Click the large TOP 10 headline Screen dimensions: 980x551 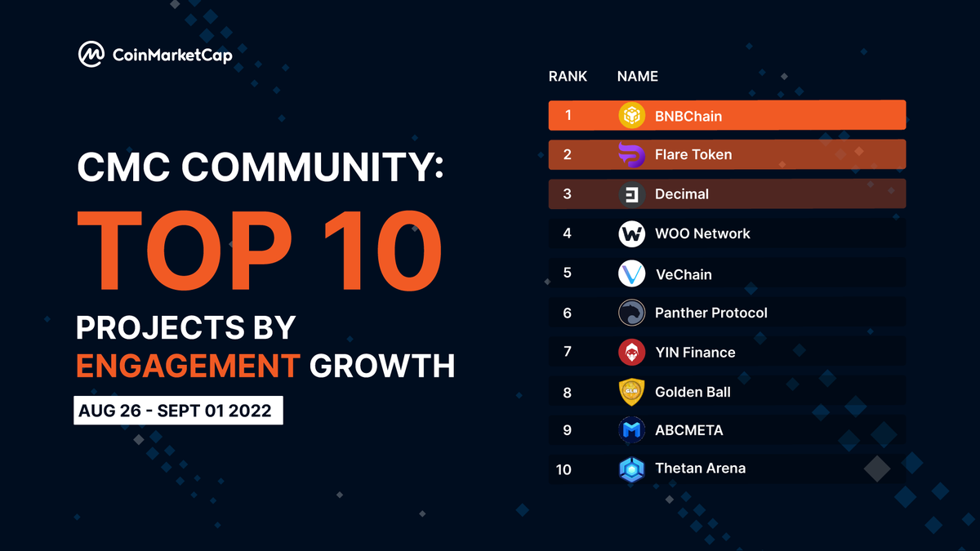click(x=260, y=251)
